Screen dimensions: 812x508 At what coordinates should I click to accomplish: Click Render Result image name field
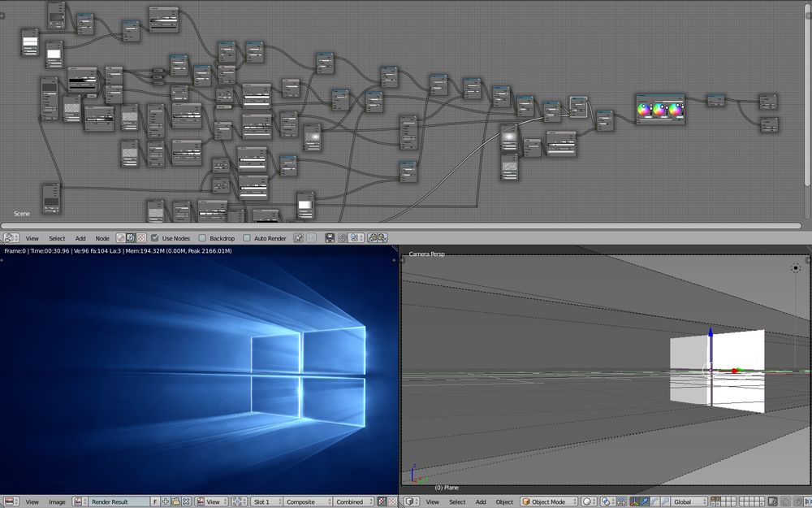(119, 501)
